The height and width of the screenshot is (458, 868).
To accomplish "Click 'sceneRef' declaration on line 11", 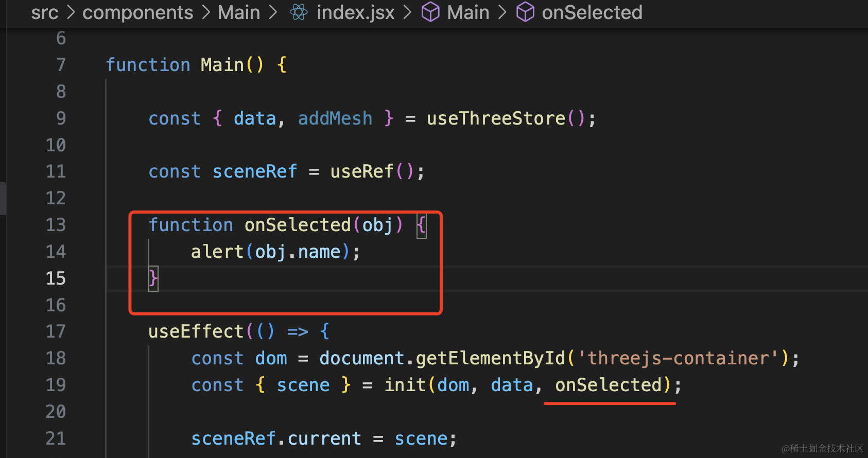I will point(255,171).
